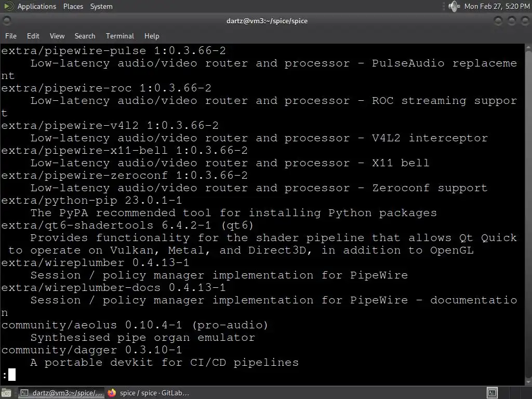
Task: Click the Applications menu logo icon
Action: pos(8,6)
